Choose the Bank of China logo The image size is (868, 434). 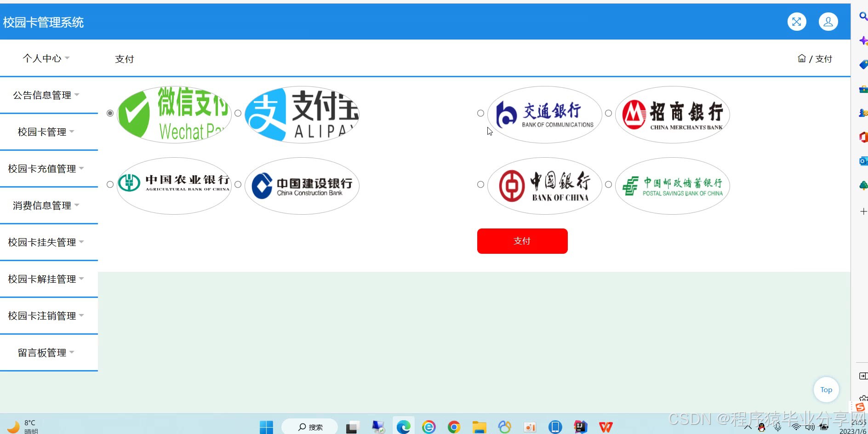(545, 186)
